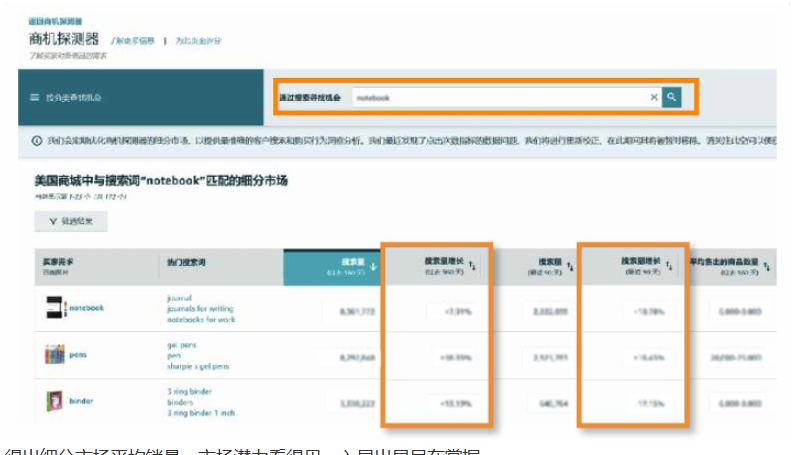Click the notebook product thumbnail

pyautogui.click(x=54, y=309)
